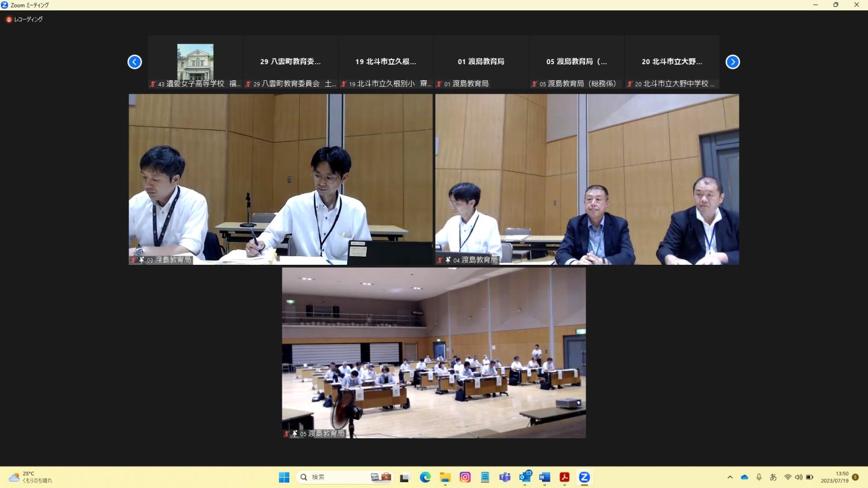The width and height of the screenshot is (868, 488).
Task: Expand hidden system tray icons
Action: pos(730,477)
